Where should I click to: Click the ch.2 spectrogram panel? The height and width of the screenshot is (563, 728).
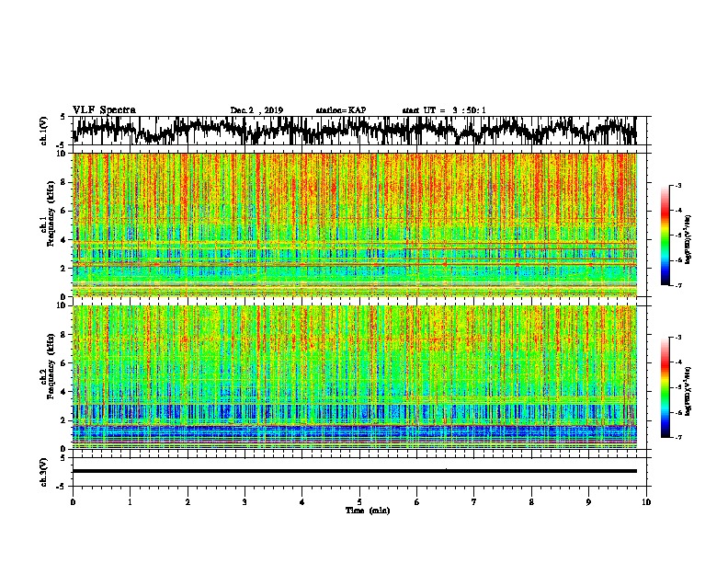click(x=355, y=377)
